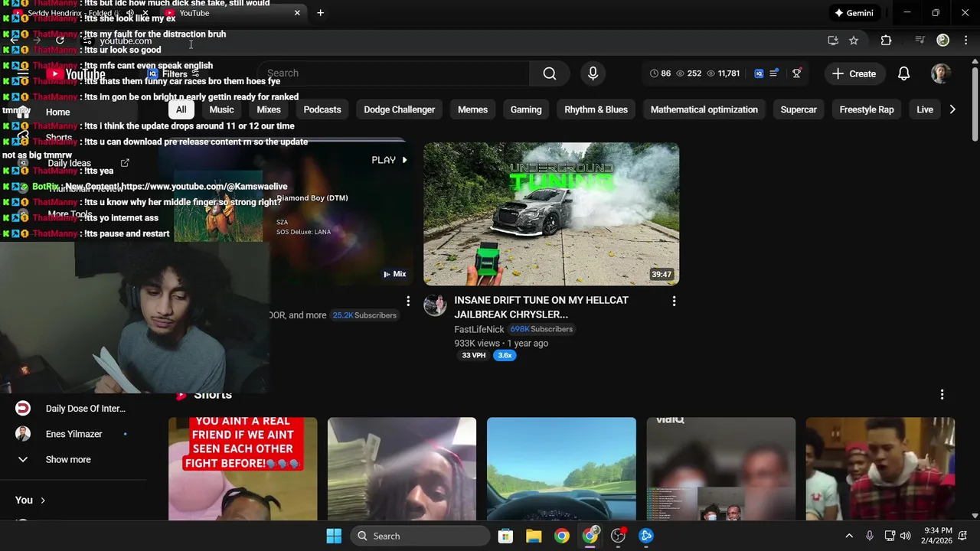Screen dimensions: 980x551
Task: Select the Freestyle Rap chip
Action: [x=867, y=109]
